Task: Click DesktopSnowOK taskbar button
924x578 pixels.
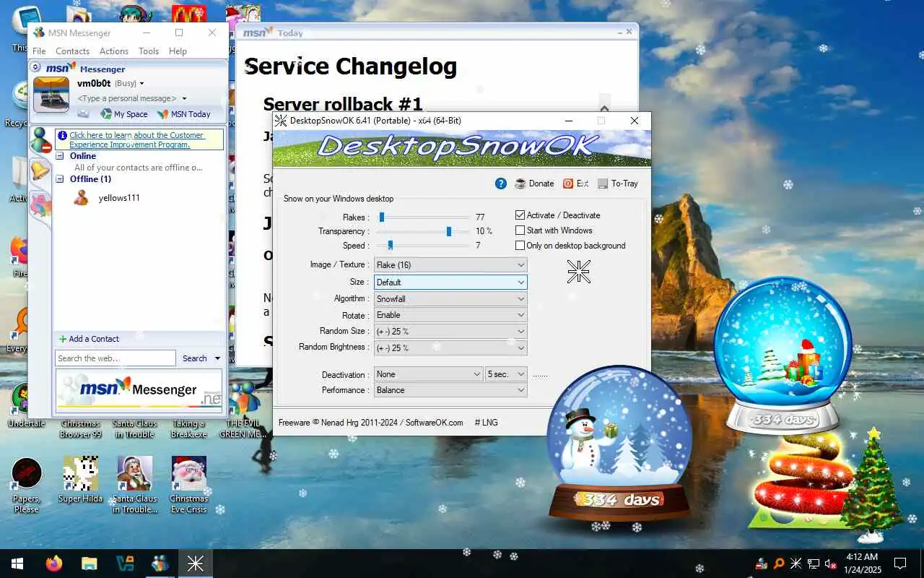Action: point(195,564)
